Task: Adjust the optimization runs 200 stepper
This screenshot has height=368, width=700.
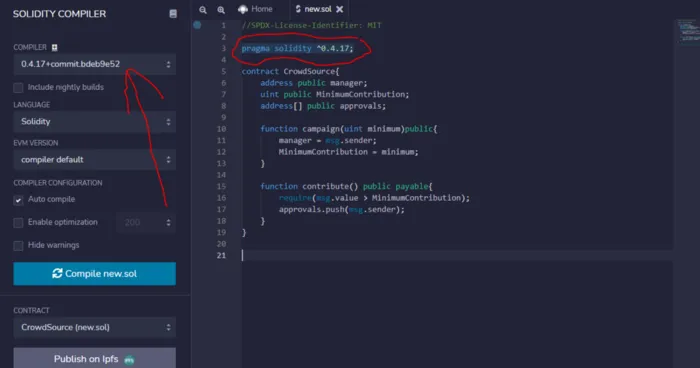Action: pos(146,222)
